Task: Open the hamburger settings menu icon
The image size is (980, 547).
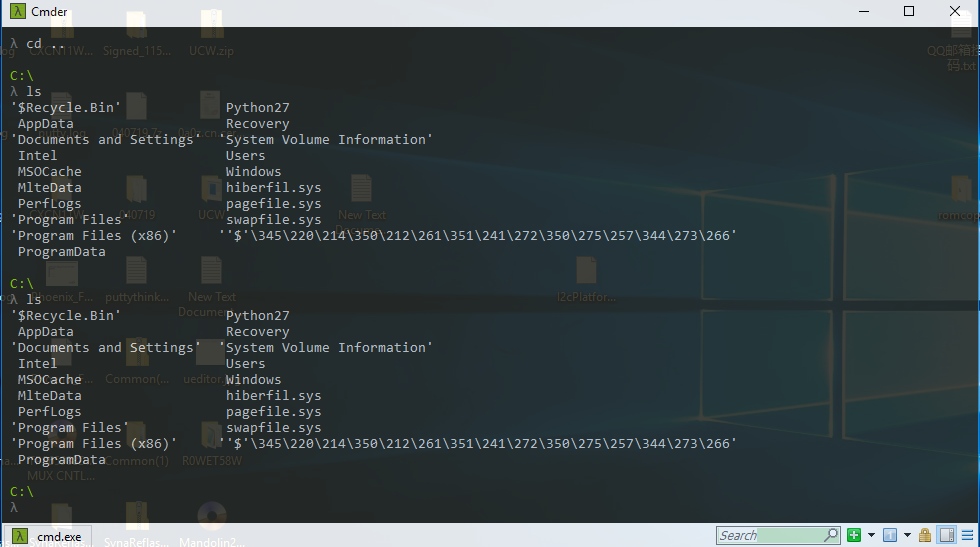Action: [967, 535]
